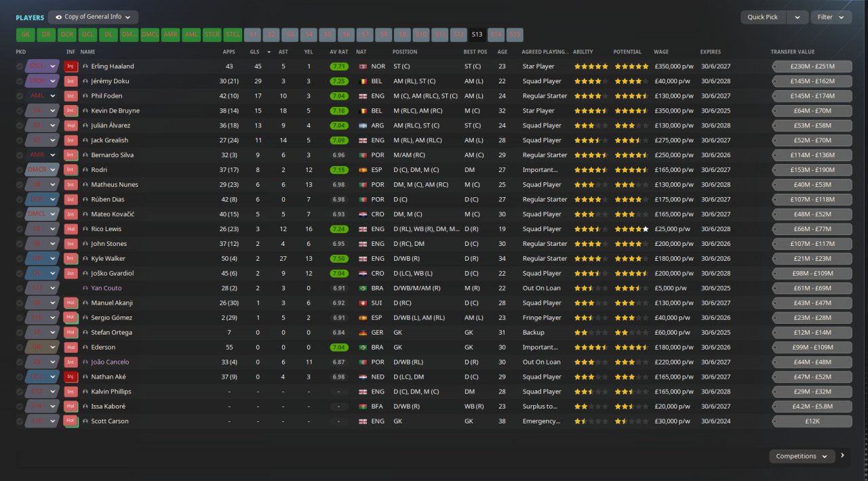
Task: Click the player profile icon next to Kyle Walker
Action: [85, 259]
